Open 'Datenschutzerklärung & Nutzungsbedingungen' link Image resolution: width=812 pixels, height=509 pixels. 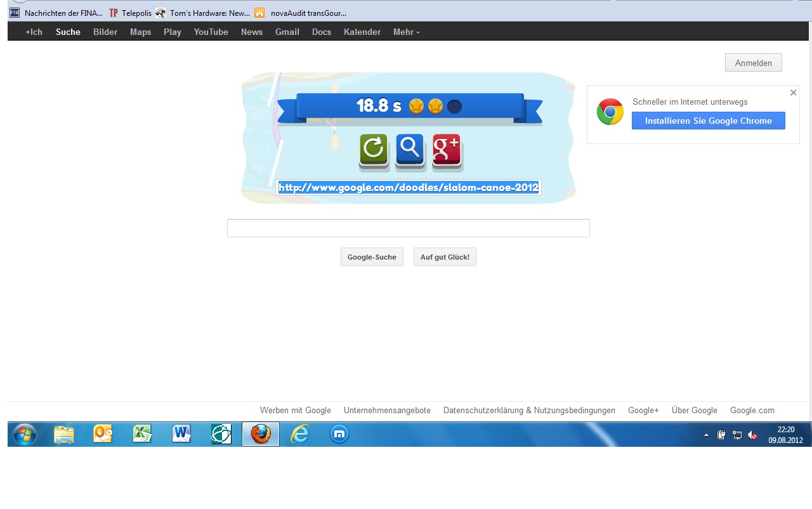pyautogui.click(x=529, y=411)
